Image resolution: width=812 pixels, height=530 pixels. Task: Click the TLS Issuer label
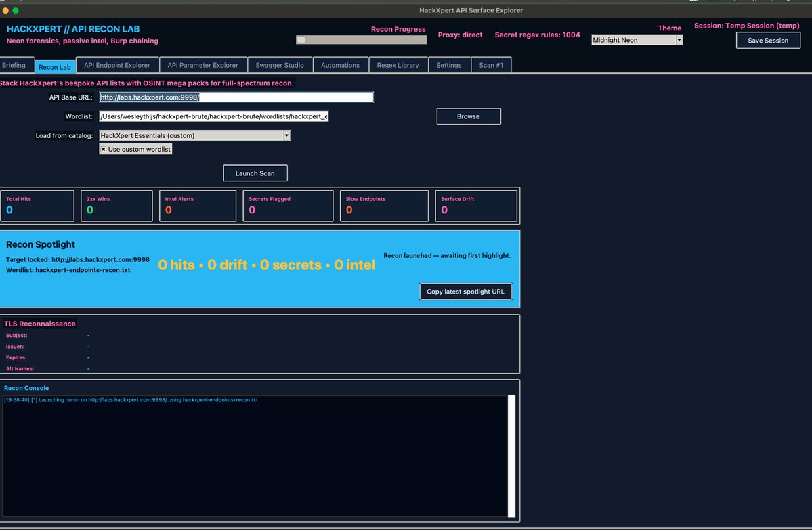coord(14,347)
